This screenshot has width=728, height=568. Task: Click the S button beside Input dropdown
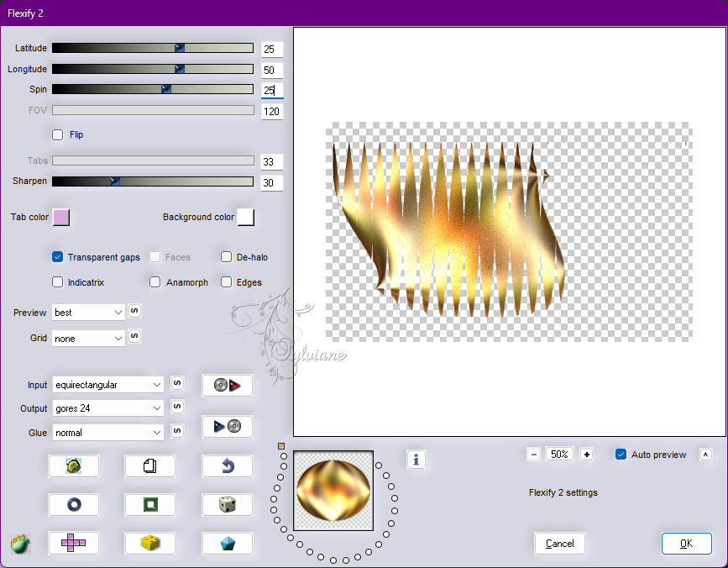pos(177,383)
